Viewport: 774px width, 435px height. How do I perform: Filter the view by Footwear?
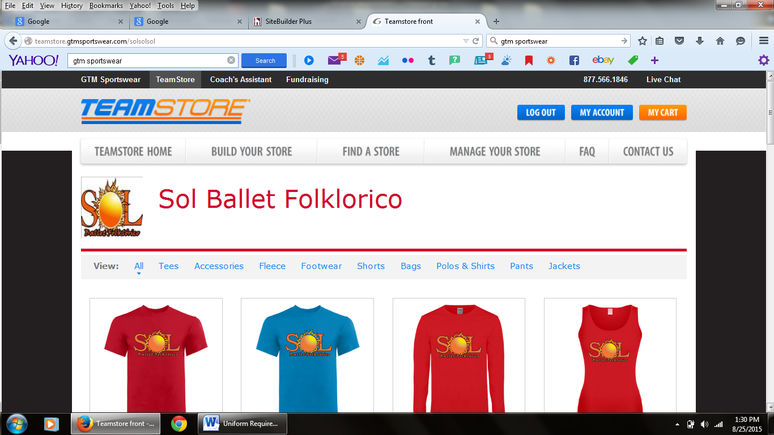(x=321, y=266)
